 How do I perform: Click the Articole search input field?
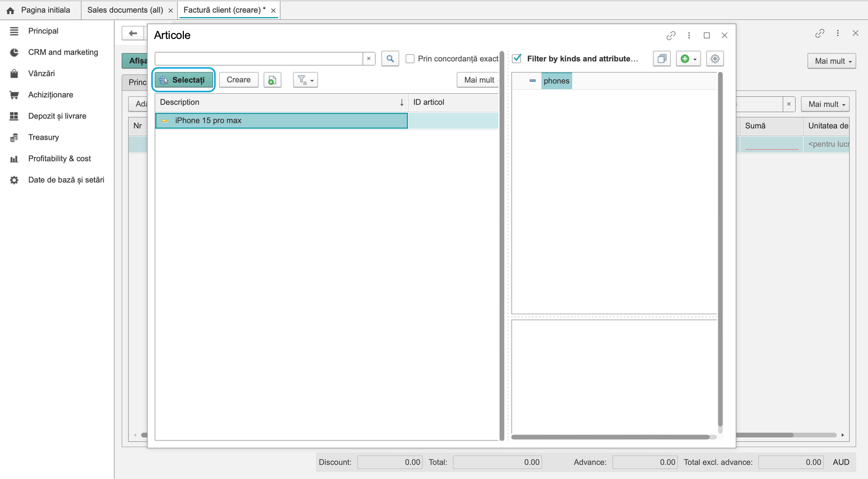[259, 59]
